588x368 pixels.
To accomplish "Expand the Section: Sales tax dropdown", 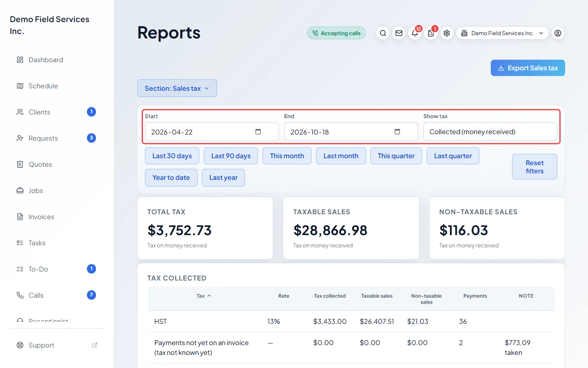I will (x=177, y=88).
